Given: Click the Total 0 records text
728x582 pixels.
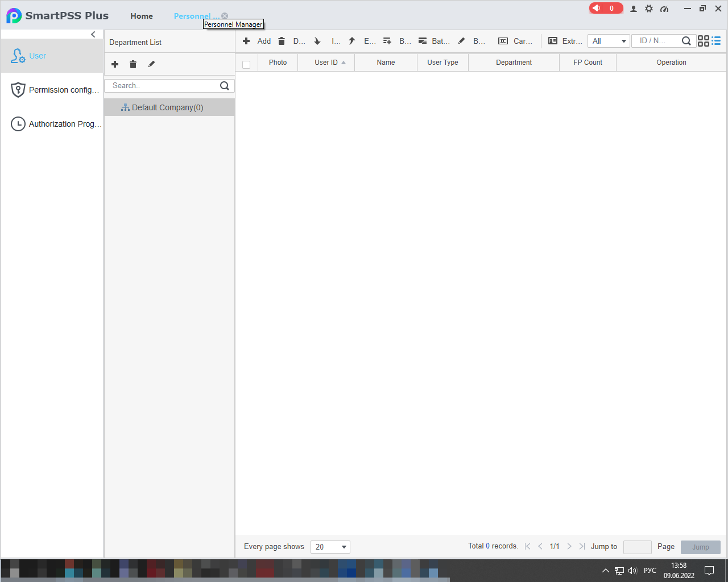Looking at the screenshot, I should [x=493, y=546].
